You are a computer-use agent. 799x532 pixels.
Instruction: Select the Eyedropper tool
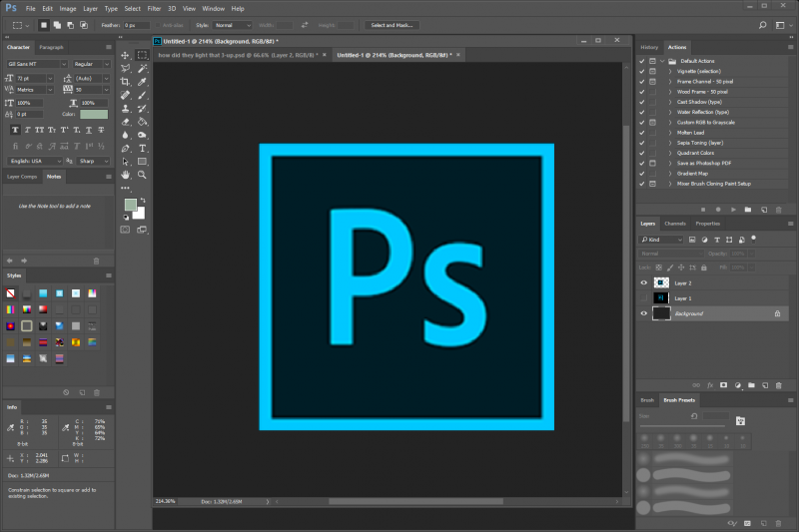(143, 82)
